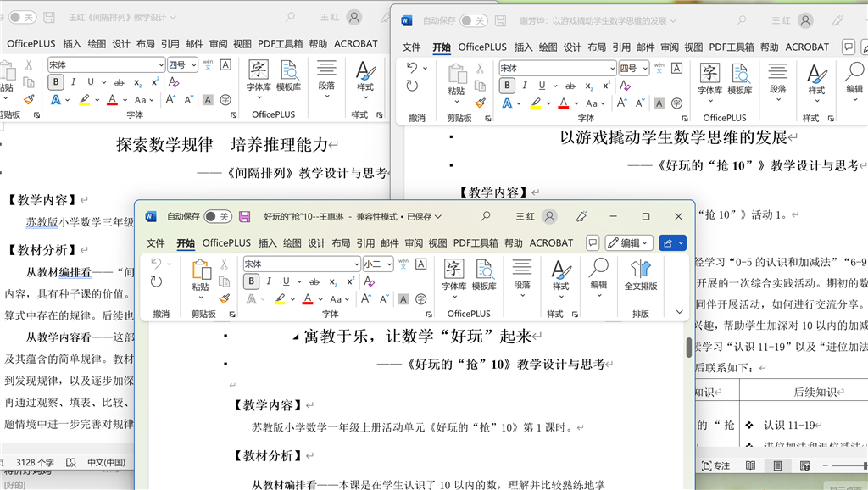Click search icon in front window title bar
Image resolution: width=868 pixels, height=490 pixels.
click(x=486, y=216)
